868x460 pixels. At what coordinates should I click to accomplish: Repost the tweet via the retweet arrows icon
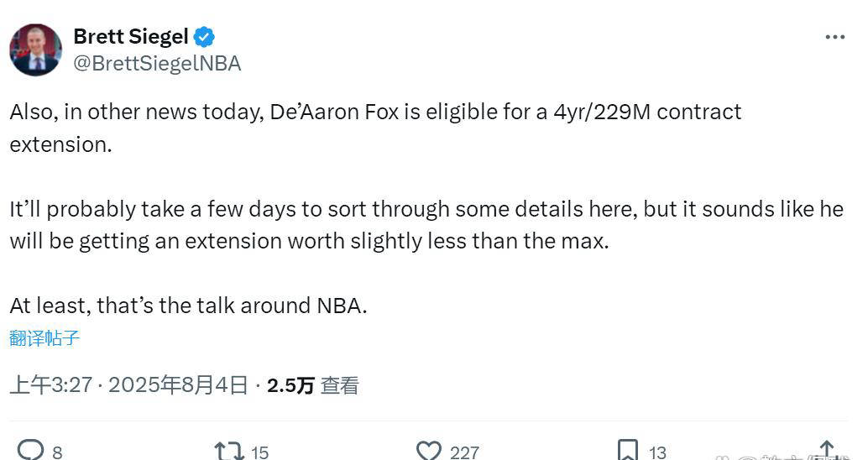tap(228, 452)
